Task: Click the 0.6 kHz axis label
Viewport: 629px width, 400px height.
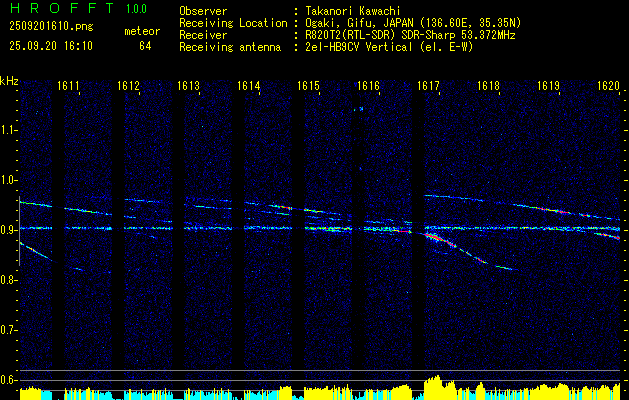Action: [8, 380]
